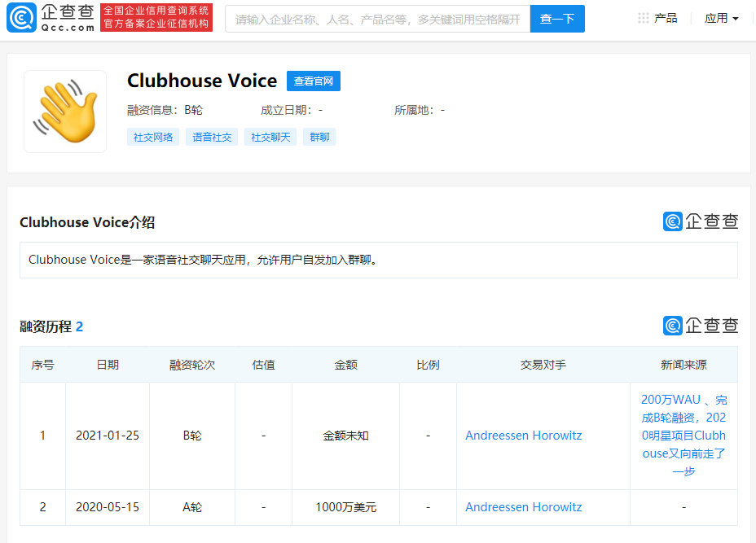Open the 200万WAU news source link
The height and width of the screenshot is (543, 756).
coord(683,436)
